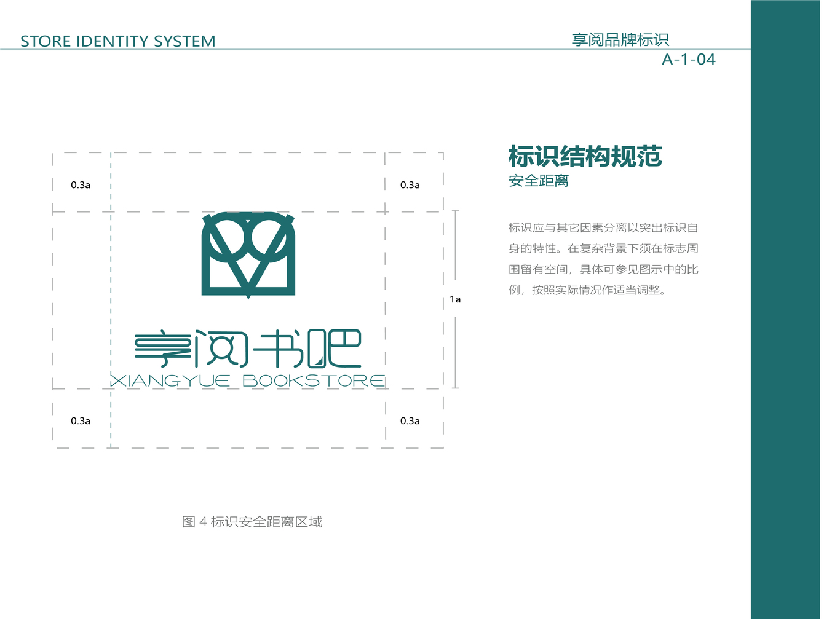The height and width of the screenshot is (619, 840).
Task: Click the '享阅品牌标识' header title
Action: (x=620, y=40)
